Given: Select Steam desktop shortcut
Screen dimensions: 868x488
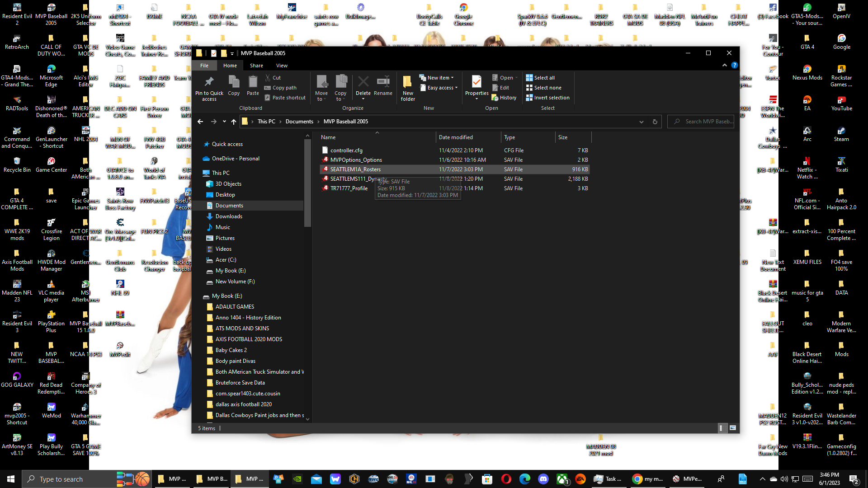Looking at the screenshot, I should click(x=841, y=135).
